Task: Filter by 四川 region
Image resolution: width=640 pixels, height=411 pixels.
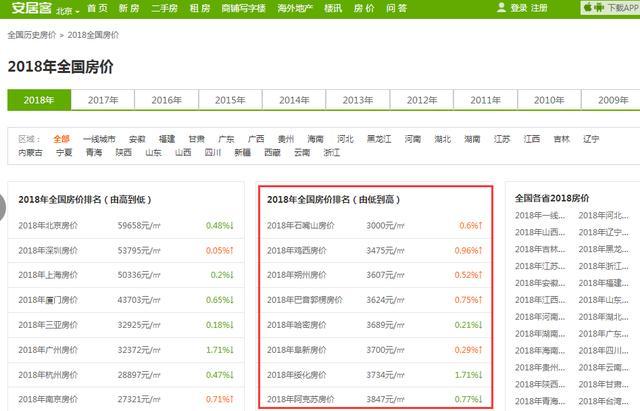Action: [213, 153]
